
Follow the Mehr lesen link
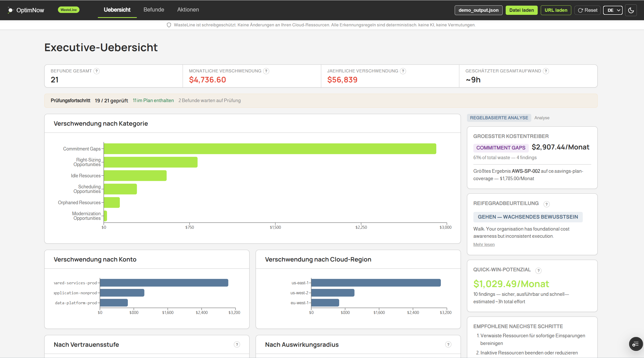[484, 244]
